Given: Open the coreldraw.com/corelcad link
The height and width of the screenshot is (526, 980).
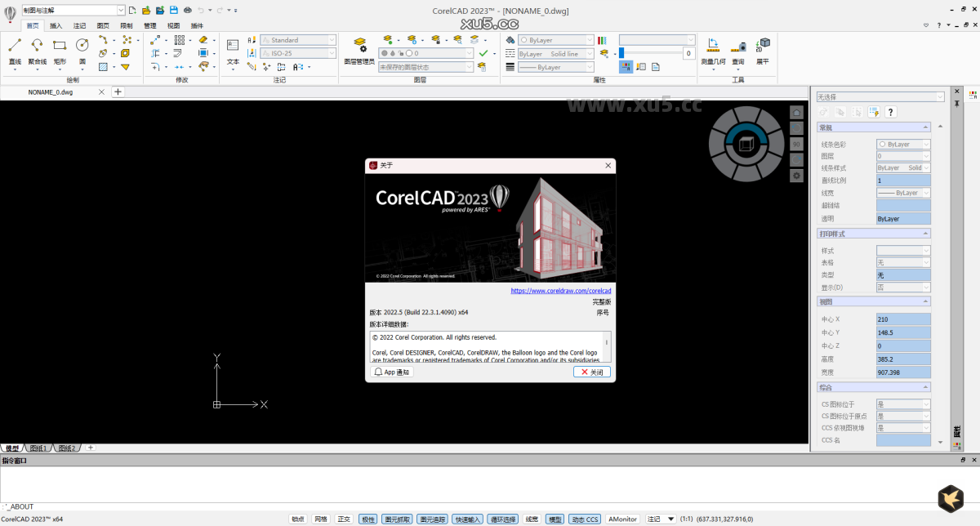Looking at the screenshot, I should pyautogui.click(x=560, y=291).
